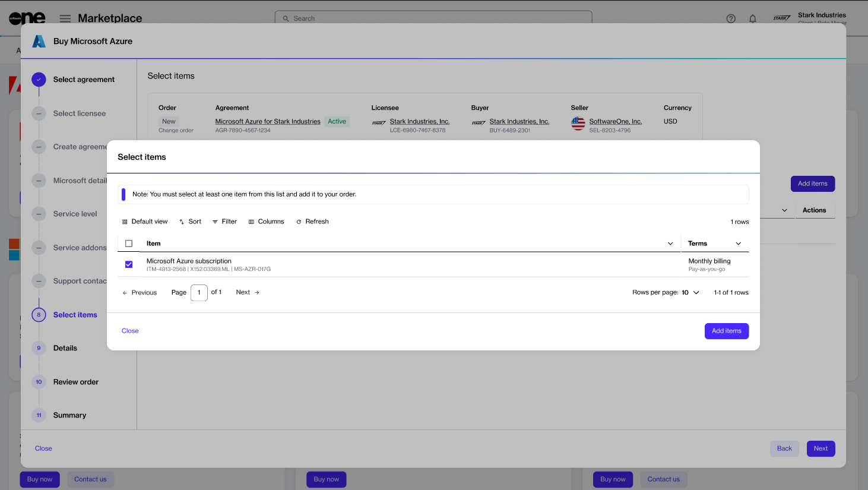Click the Refresh circular arrow icon
Image resolution: width=868 pixels, height=490 pixels.
299,222
